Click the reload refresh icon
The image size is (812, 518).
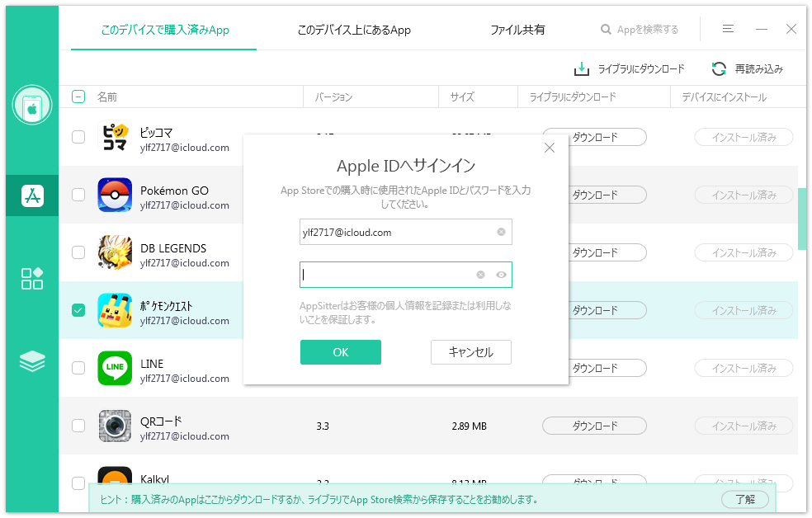click(x=719, y=68)
